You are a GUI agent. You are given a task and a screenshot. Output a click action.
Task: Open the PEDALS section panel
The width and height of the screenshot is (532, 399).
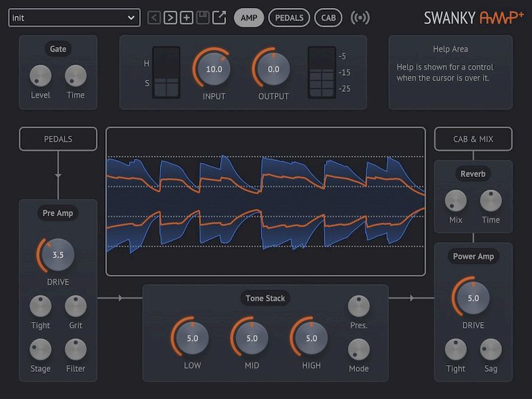57,139
